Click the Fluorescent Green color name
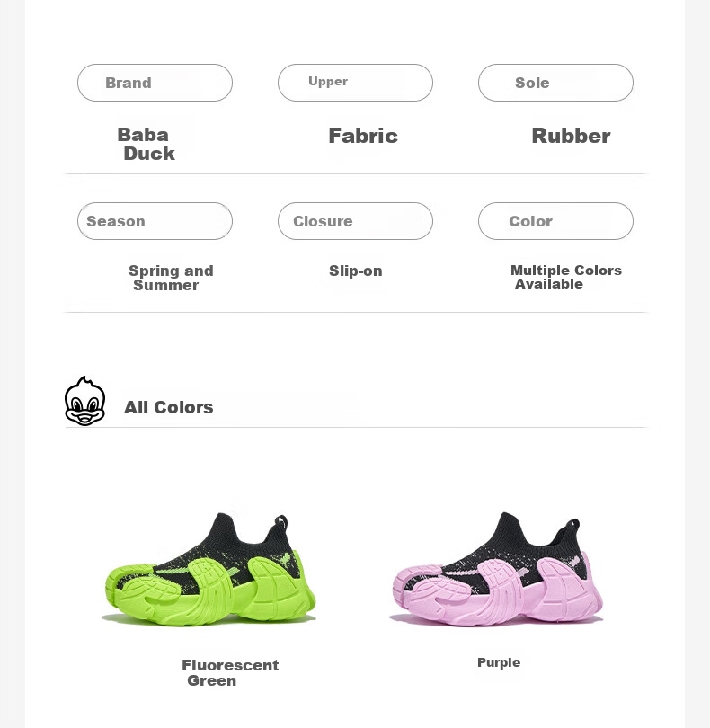 coord(230,673)
